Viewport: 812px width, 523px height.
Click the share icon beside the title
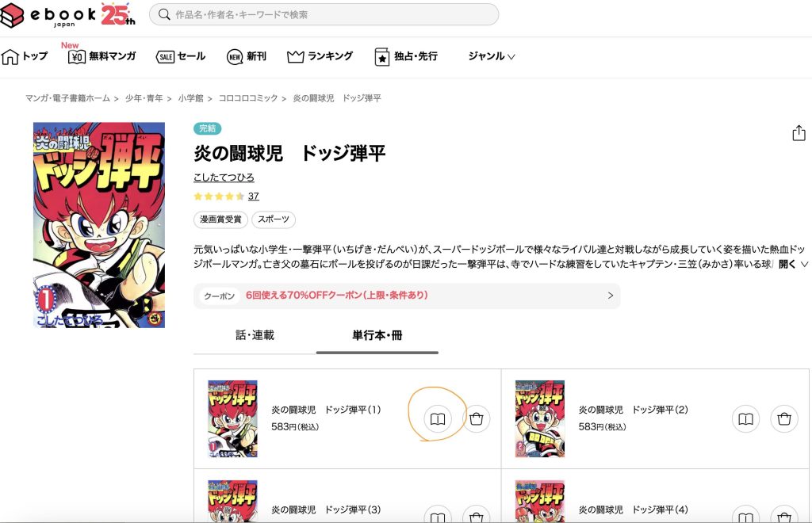click(799, 133)
